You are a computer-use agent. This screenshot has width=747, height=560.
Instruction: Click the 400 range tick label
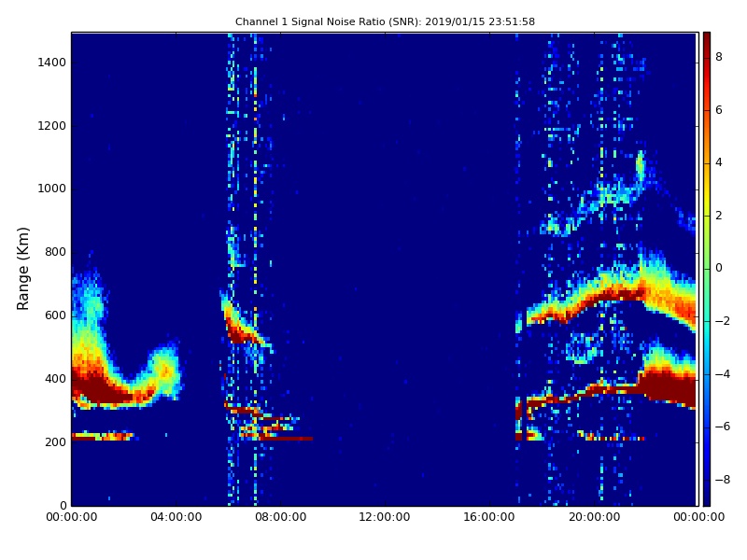pos(55,379)
